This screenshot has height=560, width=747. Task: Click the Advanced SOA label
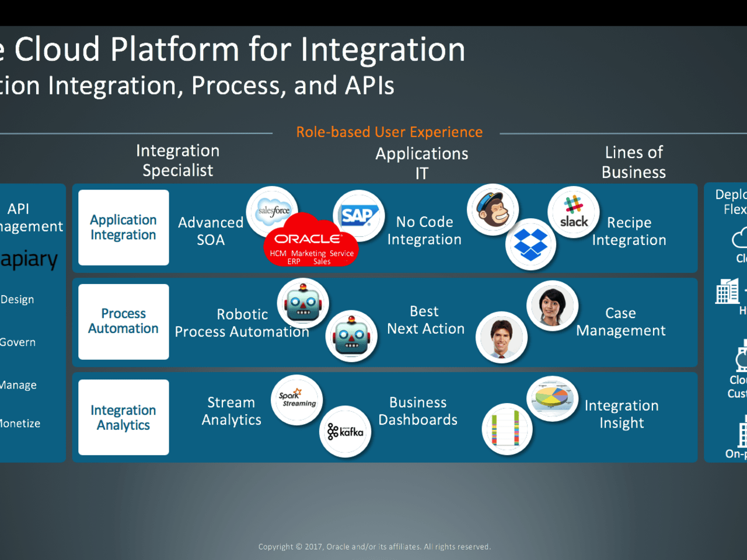click(211, 231)
